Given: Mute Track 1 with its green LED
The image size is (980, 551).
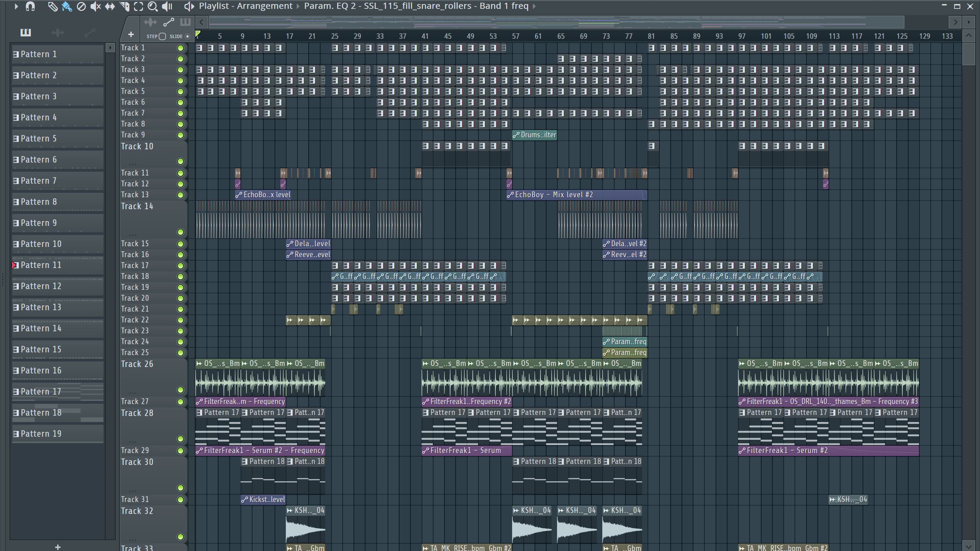Looking at the screenshot, I should pos(180,48).
